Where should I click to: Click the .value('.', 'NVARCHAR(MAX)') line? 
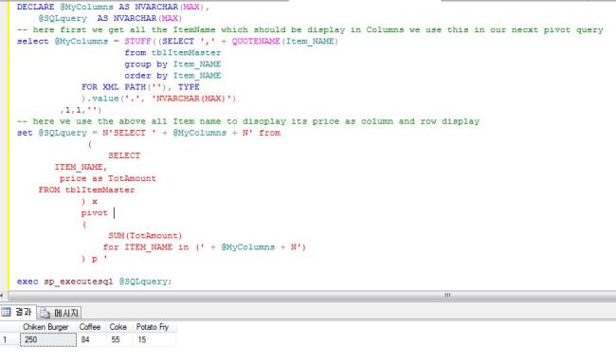158,99
